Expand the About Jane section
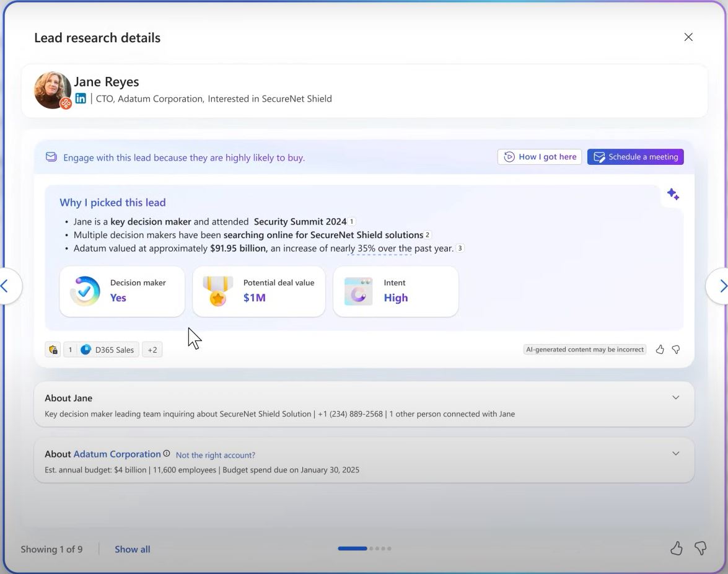Viewport: 728px width, 574px height. tap(675, 397)
